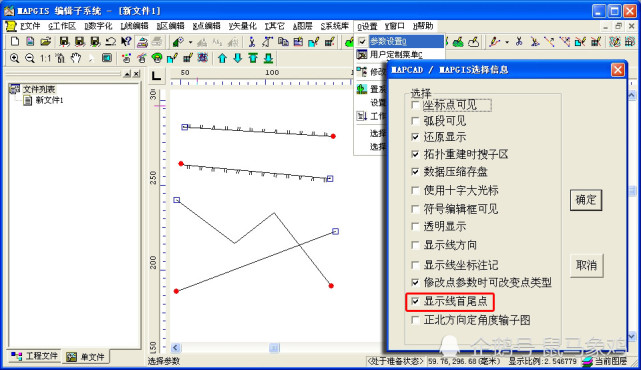Open the F文件 menu
This screenshot has height=370, width=641.
pyautogui.click(x=29, y=26)
